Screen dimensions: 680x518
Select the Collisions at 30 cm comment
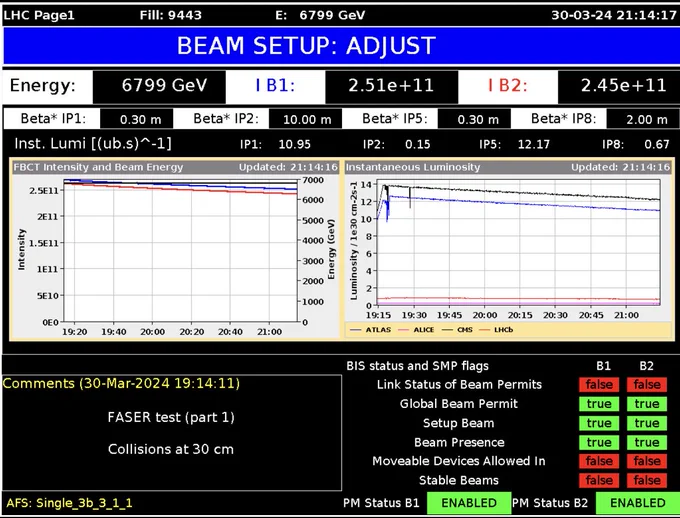171,449
